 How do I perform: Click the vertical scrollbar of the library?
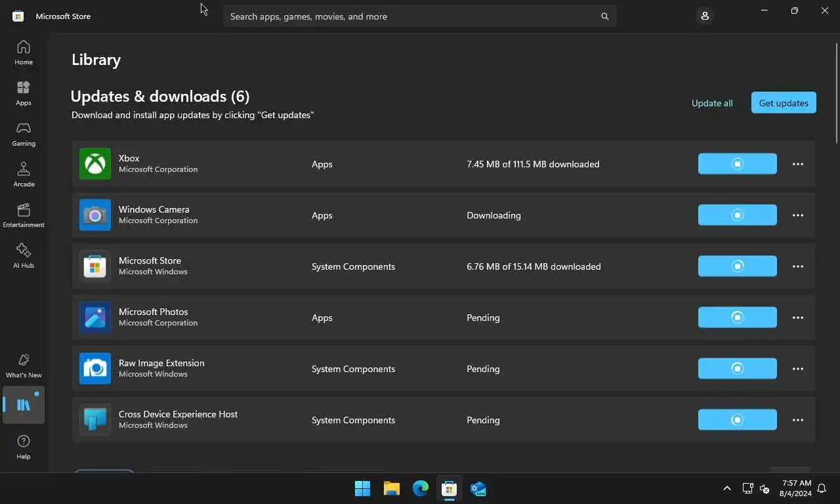[837, 92]
